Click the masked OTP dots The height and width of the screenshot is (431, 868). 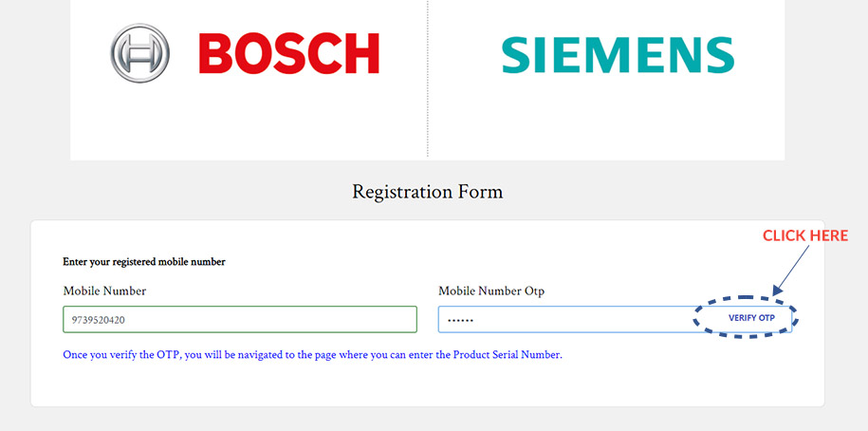460,320
